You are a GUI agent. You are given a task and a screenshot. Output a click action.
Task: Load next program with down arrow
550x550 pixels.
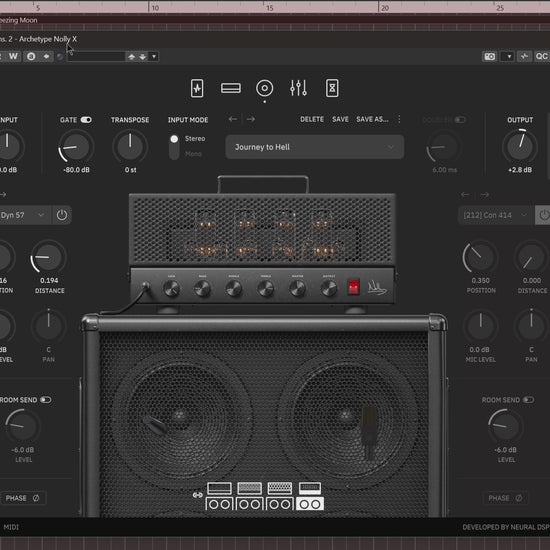(x=142, y=57)
